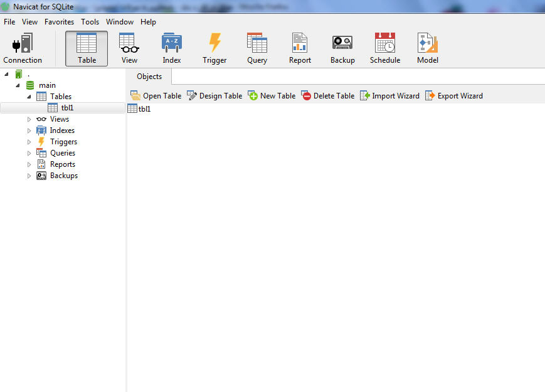Open the Query toolbar icon

pyautogui.click(x=257, y=43)
